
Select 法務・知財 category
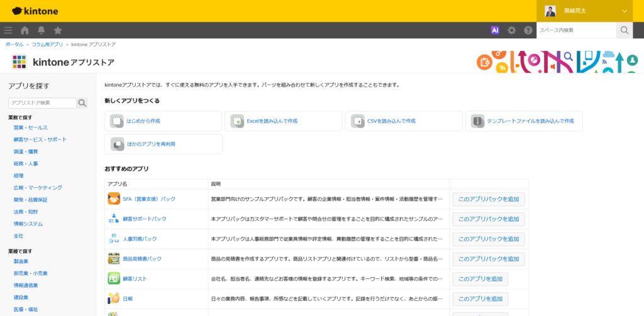(25, 212)
